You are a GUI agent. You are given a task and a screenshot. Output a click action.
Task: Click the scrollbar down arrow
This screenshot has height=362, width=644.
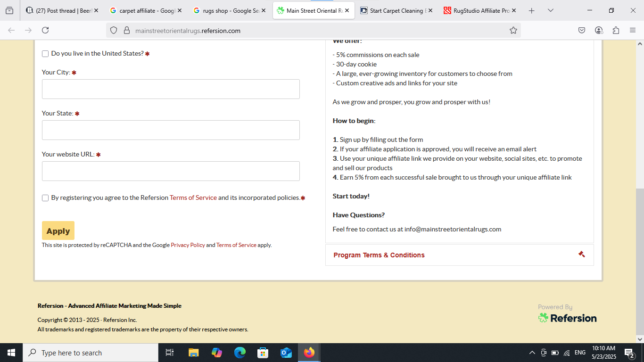tap(640, 339)
